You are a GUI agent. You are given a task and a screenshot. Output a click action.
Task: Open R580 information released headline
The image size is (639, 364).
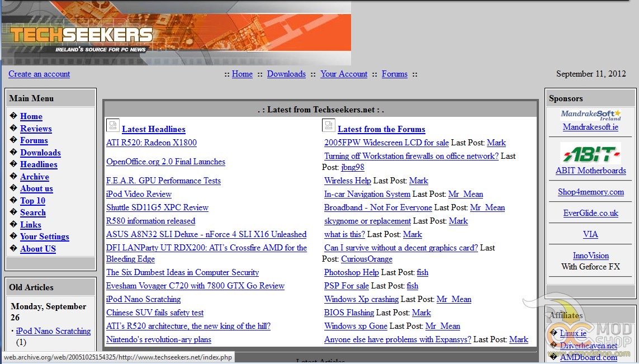tap(151, 221)
